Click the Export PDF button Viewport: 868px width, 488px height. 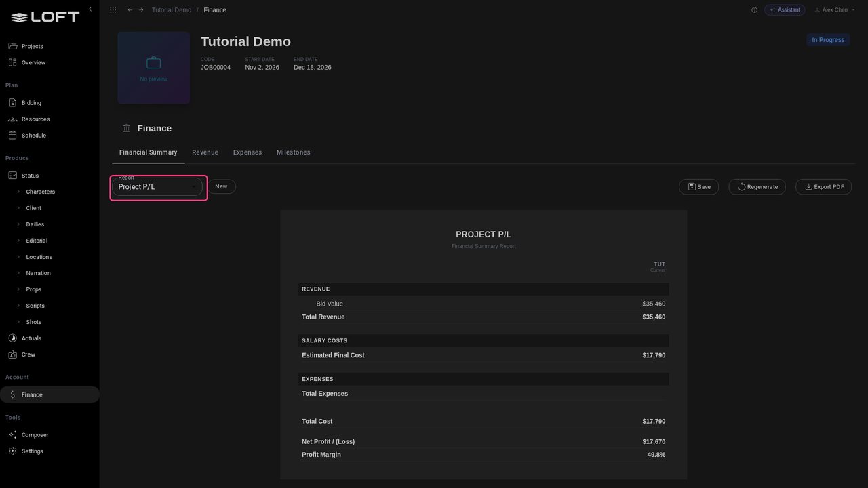pos(823,186)
